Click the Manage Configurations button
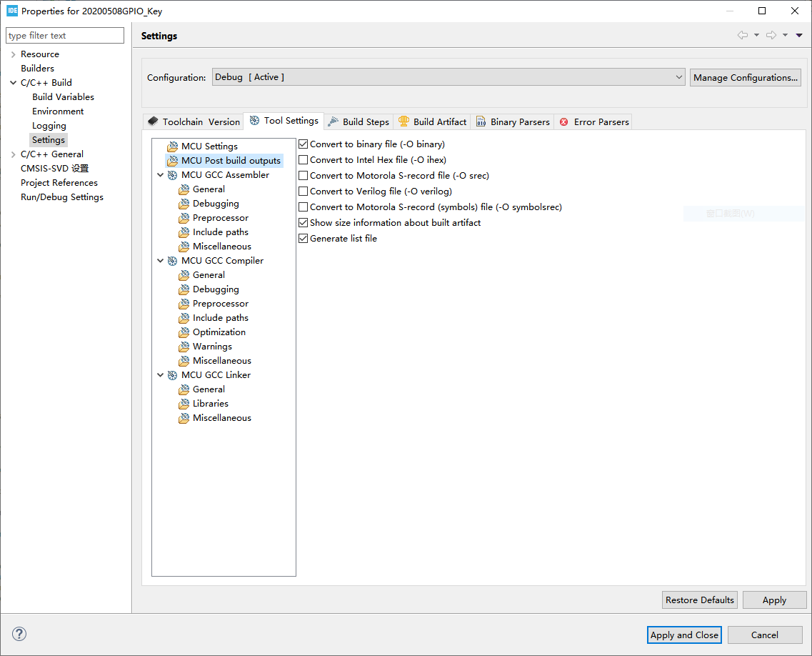The height and width of the screenshot is (656, 812). (745, 76)
